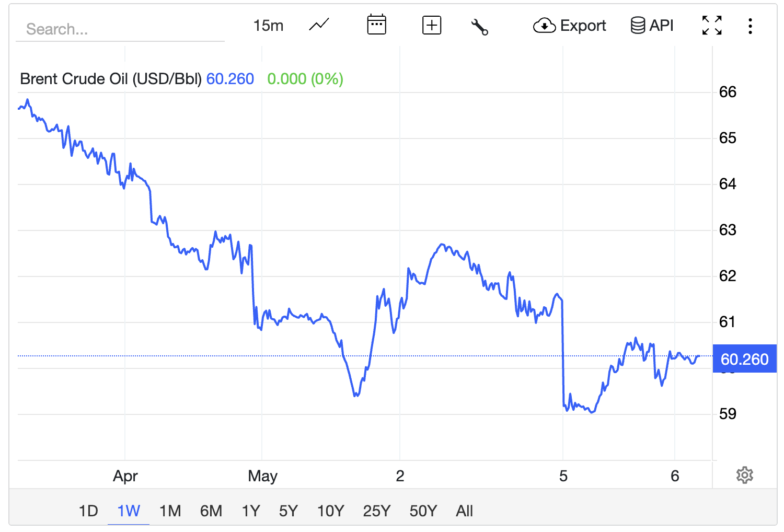Screen dimensions: 784x532
Task: Click the 66 y-axis label
Action: click(x=728, y=92)
